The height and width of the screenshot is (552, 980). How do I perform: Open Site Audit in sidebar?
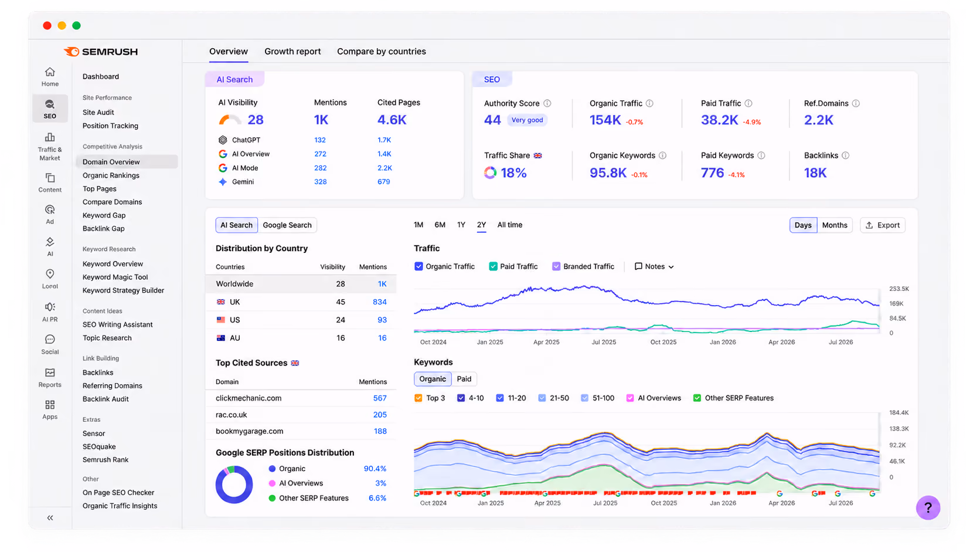[x=98, y=113]
